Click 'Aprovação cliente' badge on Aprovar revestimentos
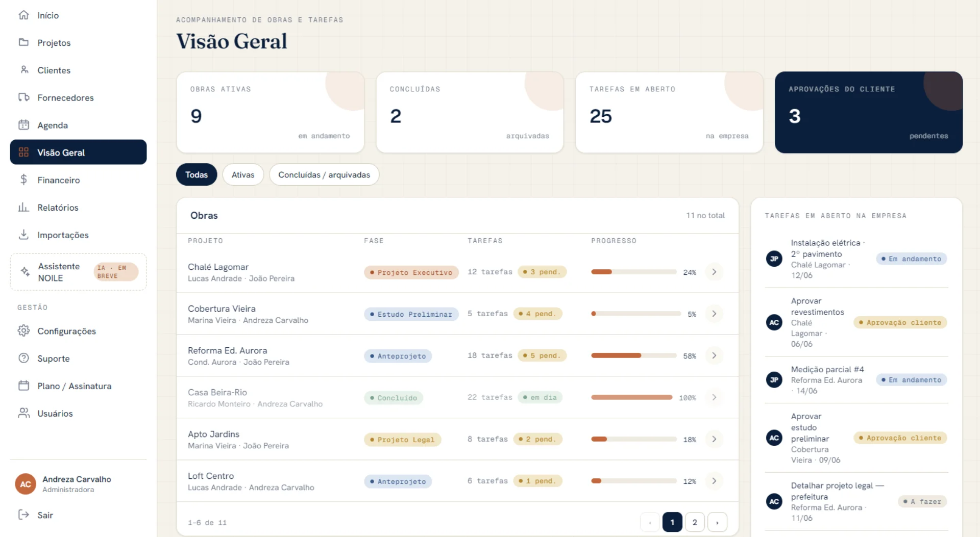Viewport: 980px width, 537px height. click(900, 322)
